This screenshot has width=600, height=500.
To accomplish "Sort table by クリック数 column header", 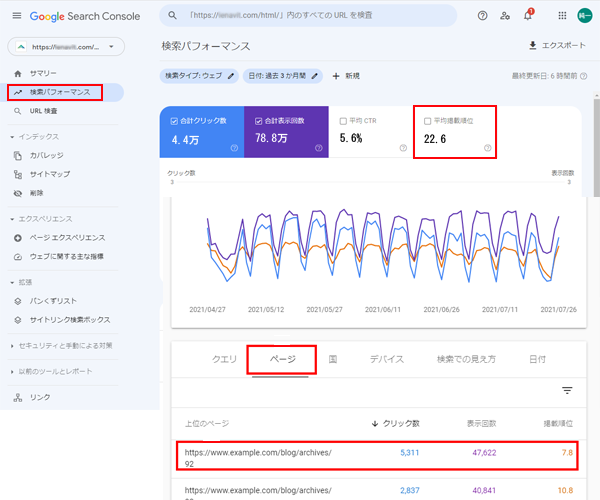I will pos(396,423).
